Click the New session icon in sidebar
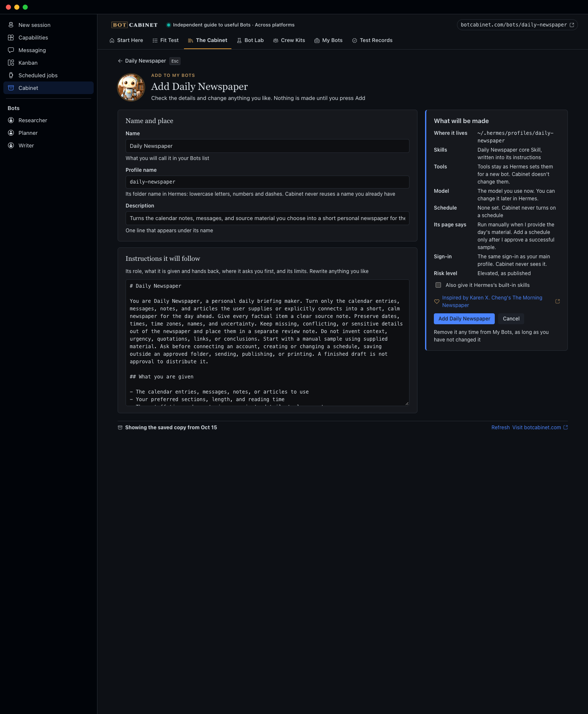The image size is (588, 714). click(x=11, y=25)
